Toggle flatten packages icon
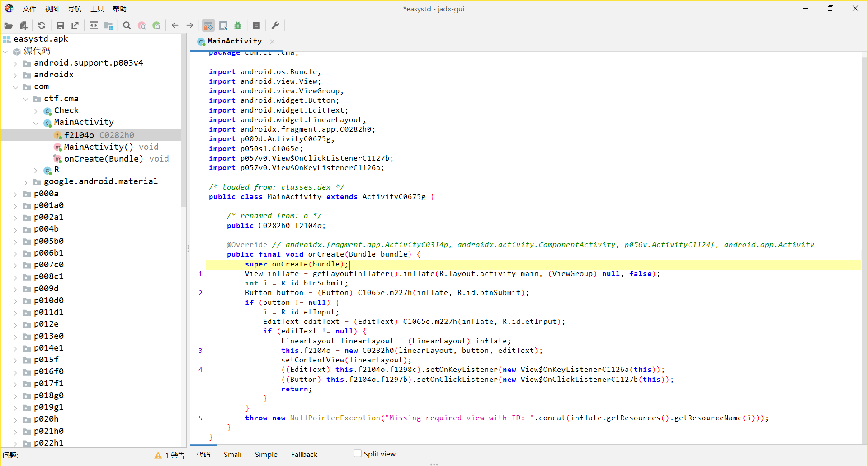 tap(108, 26)
